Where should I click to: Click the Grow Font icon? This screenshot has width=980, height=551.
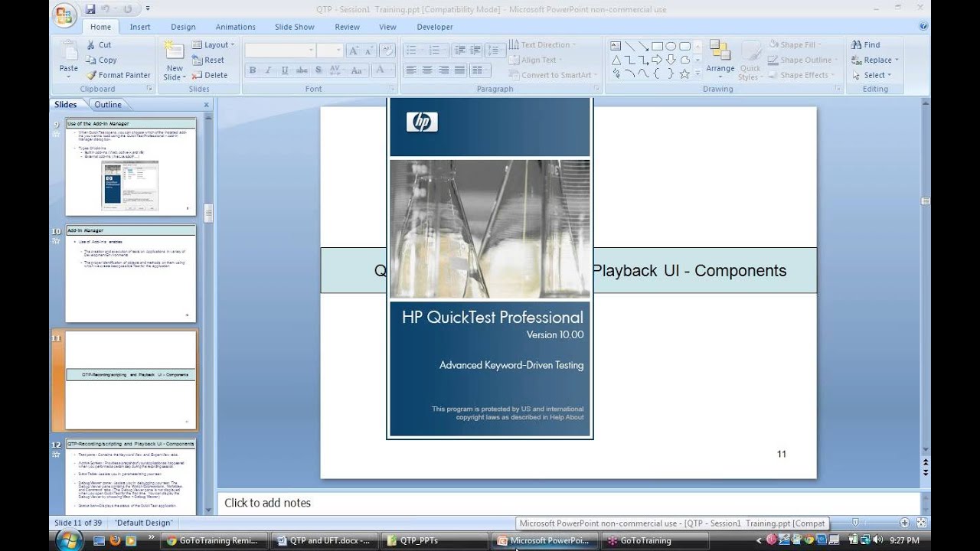click(x=353, y=51)
